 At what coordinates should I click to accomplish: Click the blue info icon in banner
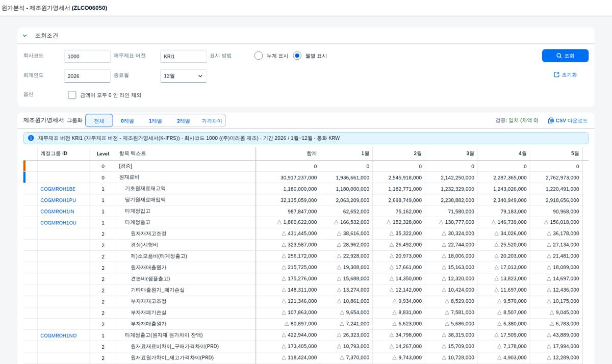click(31, 138)
